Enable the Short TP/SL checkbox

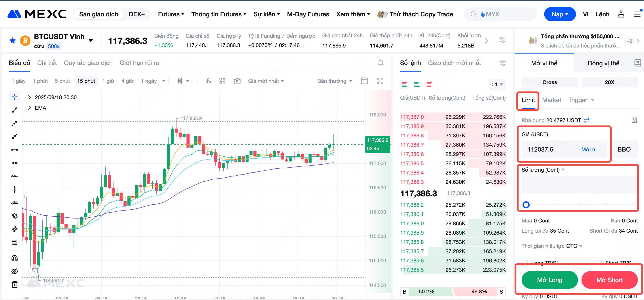[x=599, y=262]
